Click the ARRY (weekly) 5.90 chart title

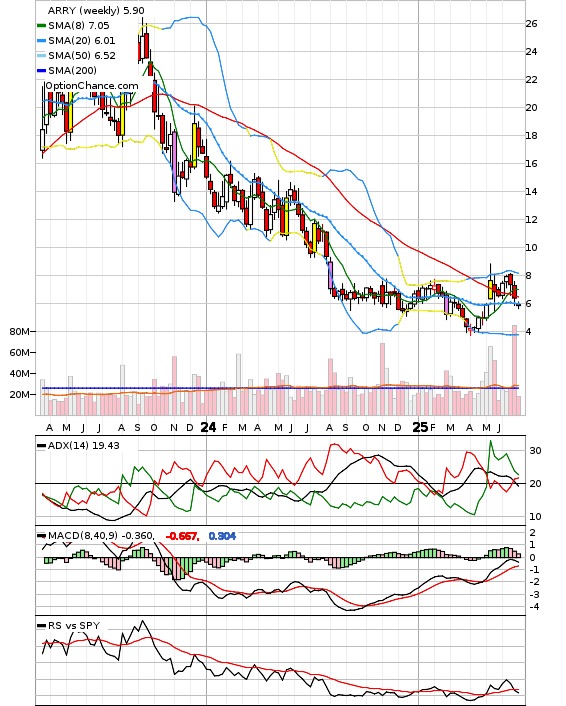pyautogui.click(x=96, y=10)
